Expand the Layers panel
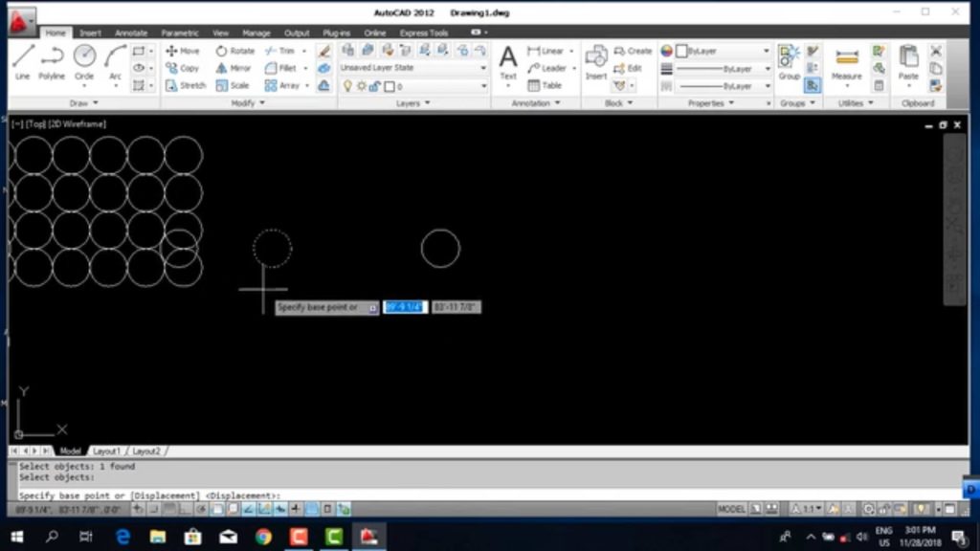Viewport: 980px width, 551px height. pyautogui.click(x=413, y=103)
